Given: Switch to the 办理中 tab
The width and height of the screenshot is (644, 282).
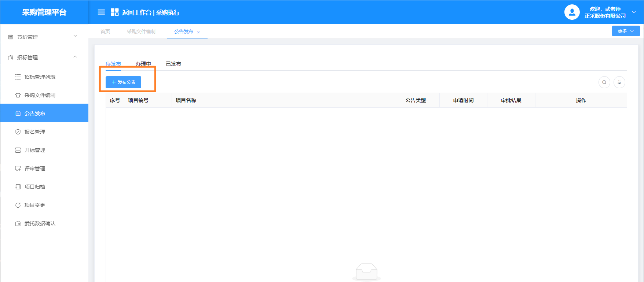Looking at the screenshot, I should tap(143, 64).
